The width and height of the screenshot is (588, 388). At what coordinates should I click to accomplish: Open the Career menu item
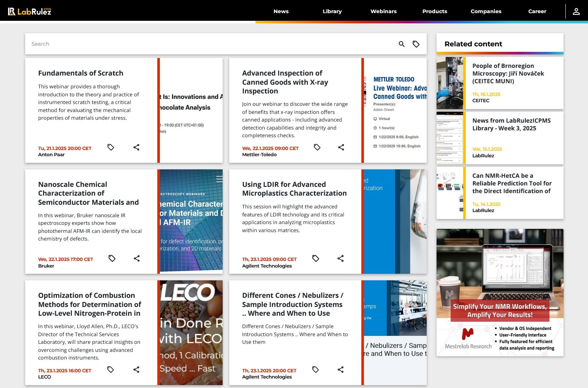[x=537, y=11]
